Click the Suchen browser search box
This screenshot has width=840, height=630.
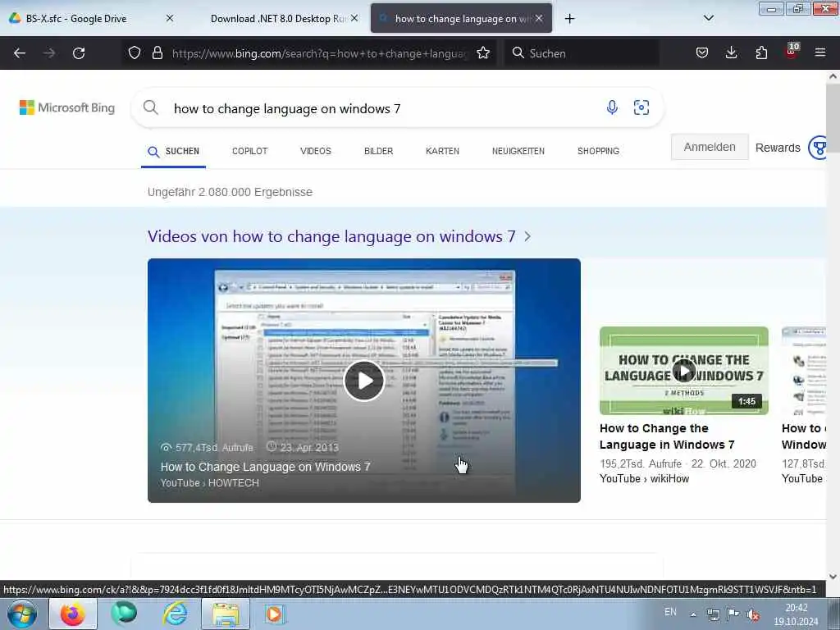582,53
